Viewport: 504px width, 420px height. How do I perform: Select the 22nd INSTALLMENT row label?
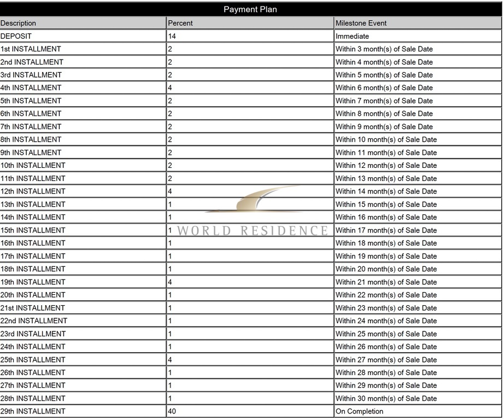click(x=34, y=321)
